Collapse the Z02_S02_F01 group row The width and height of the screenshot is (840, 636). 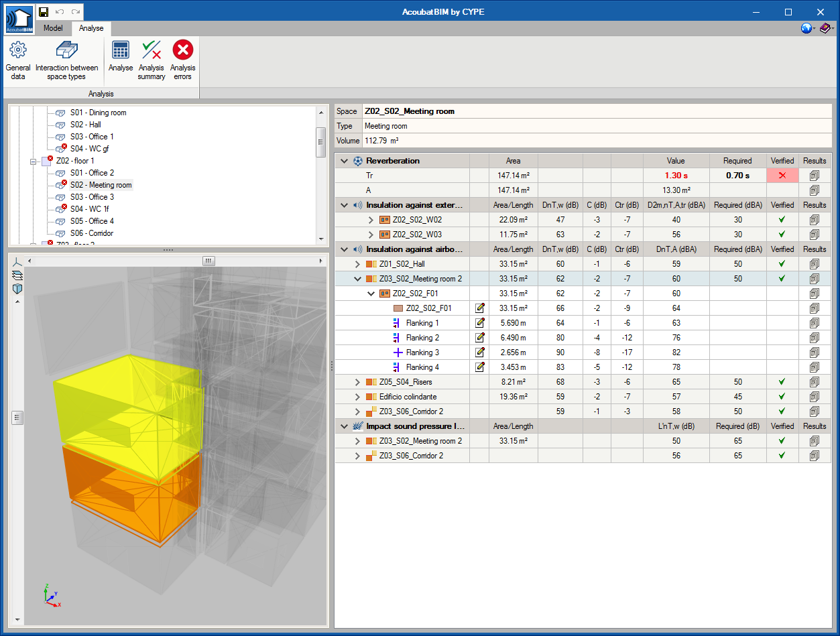point(371,294)
